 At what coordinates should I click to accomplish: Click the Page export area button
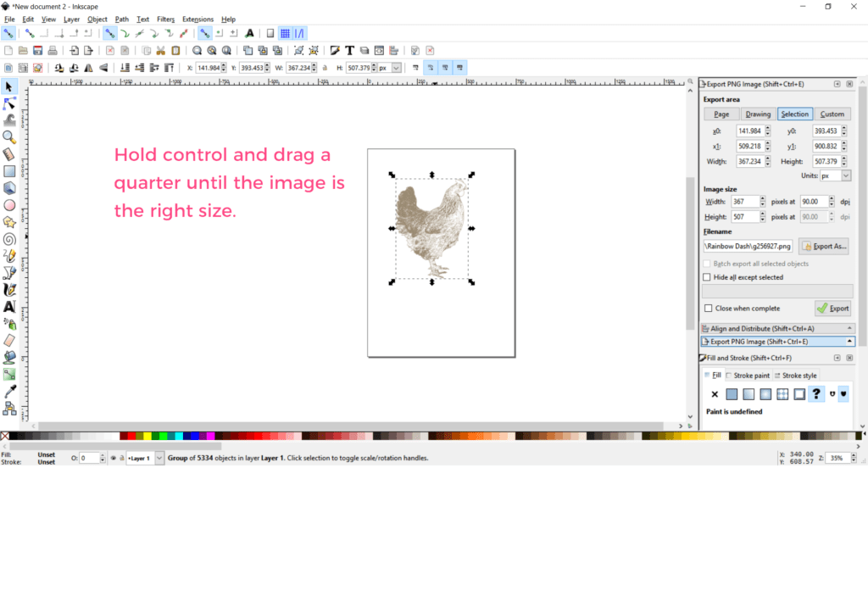(721, 114)
